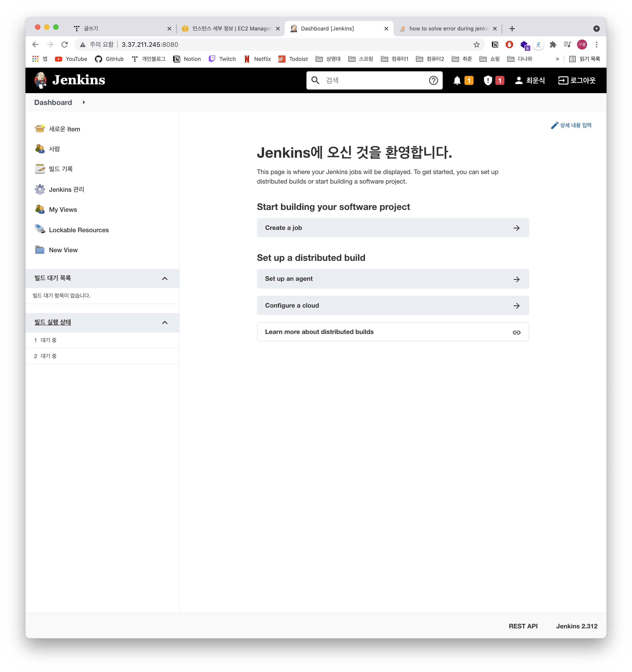
Task: Open Lockable Resources in the sidebar
Action: point(79,230)
